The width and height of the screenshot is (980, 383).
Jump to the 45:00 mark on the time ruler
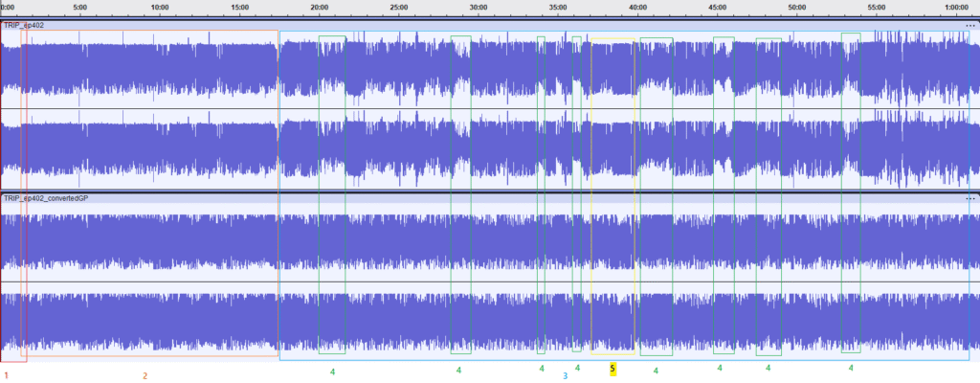coord(718,8)
